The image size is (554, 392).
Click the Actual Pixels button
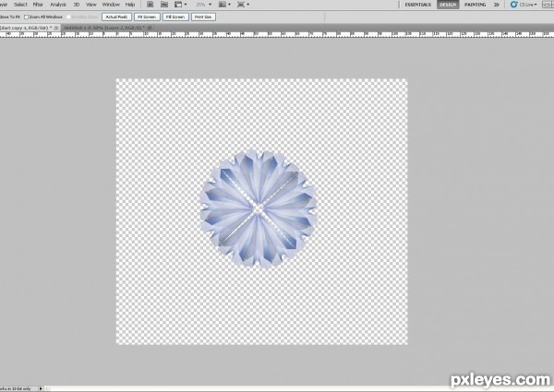coord(116,17)
